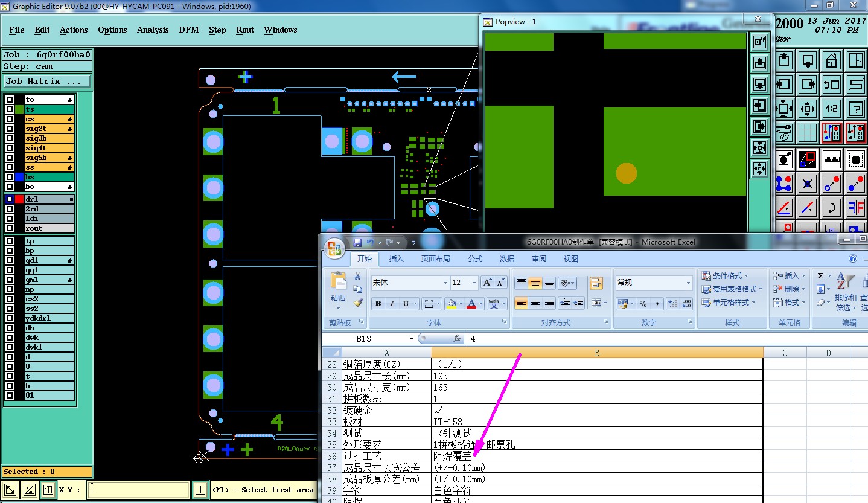Click the Increase Font Size icon
This screenshot has height=503, width=868.
[x=487, y=283]
